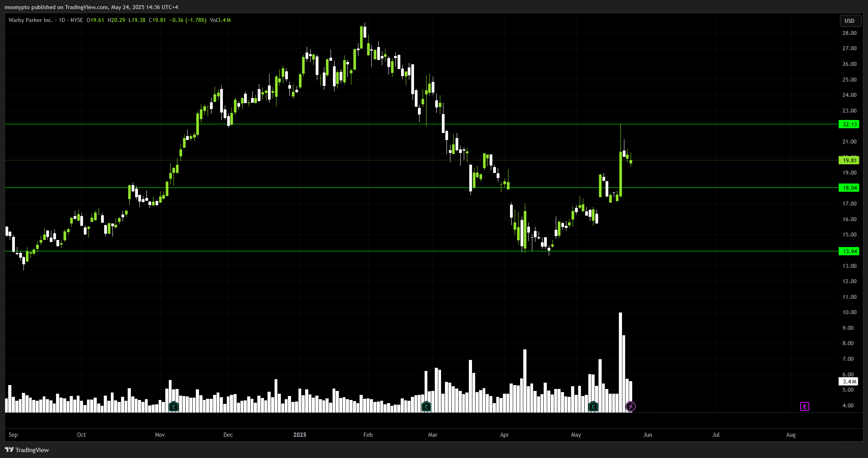
Task: Click the Apr label on time axis
Action: tap(504, 435)
